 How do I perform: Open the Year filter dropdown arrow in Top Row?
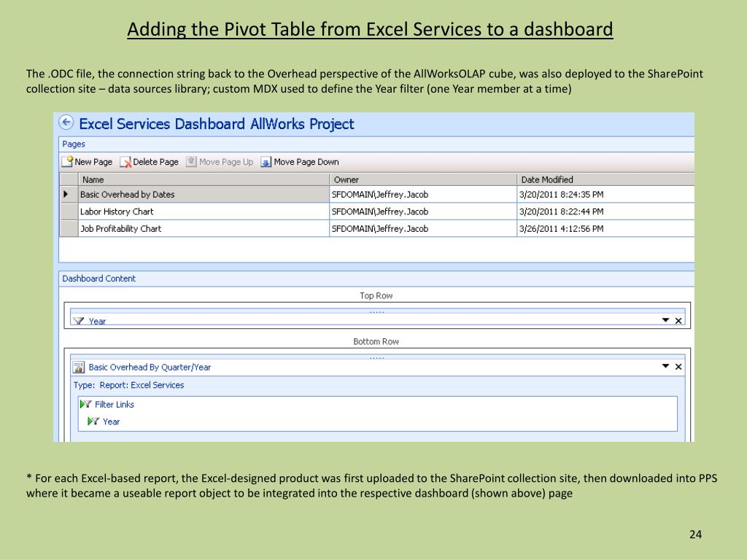pyautogui.click(x=665, y=320)
